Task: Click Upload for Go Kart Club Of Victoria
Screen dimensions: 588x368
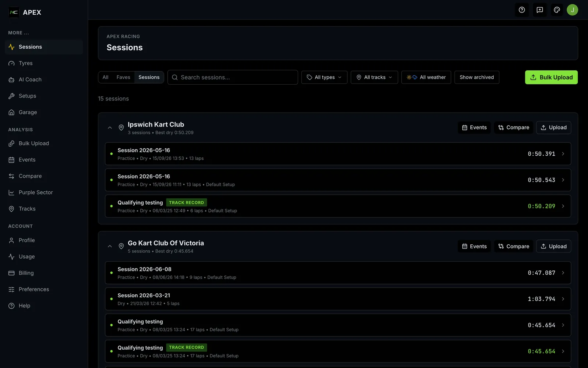Action: click(x=553, y=246)
